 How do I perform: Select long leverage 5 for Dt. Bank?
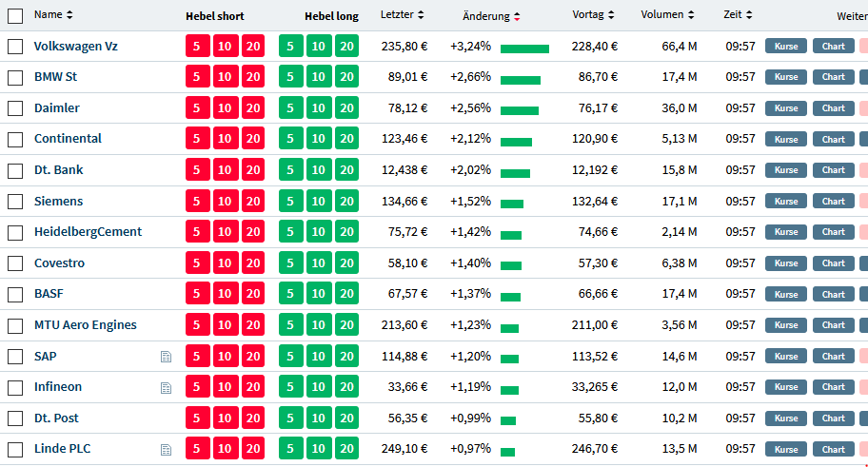290,170
